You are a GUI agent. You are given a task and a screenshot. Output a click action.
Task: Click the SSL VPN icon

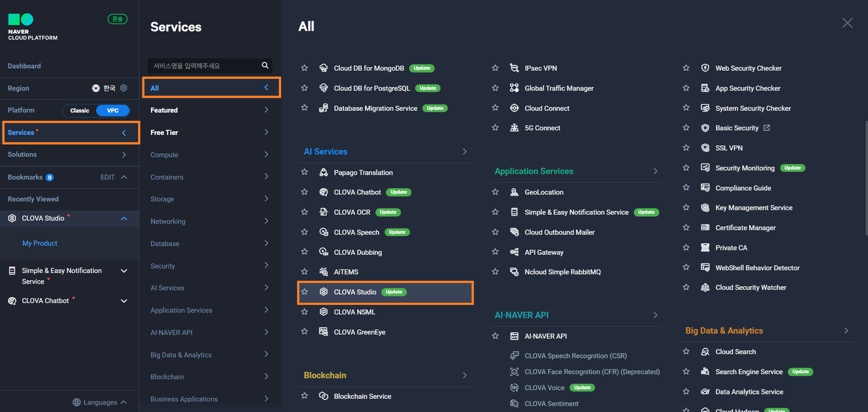[705, 148]
